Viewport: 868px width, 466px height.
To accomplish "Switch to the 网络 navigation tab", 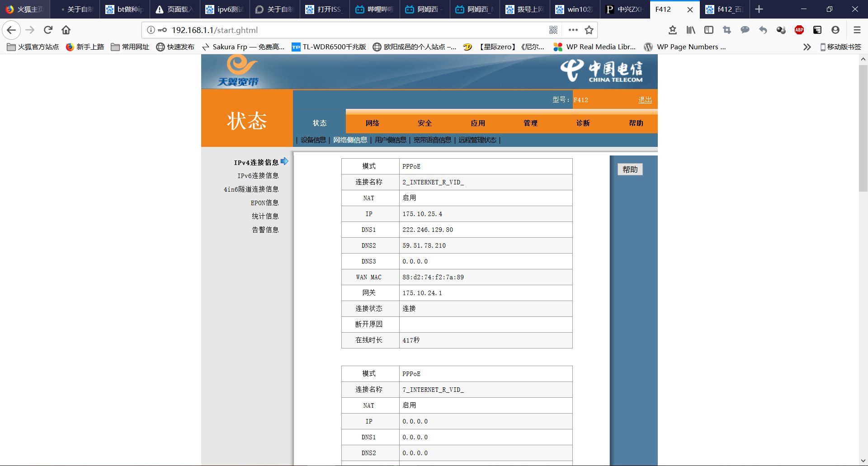I will [372, 123].
